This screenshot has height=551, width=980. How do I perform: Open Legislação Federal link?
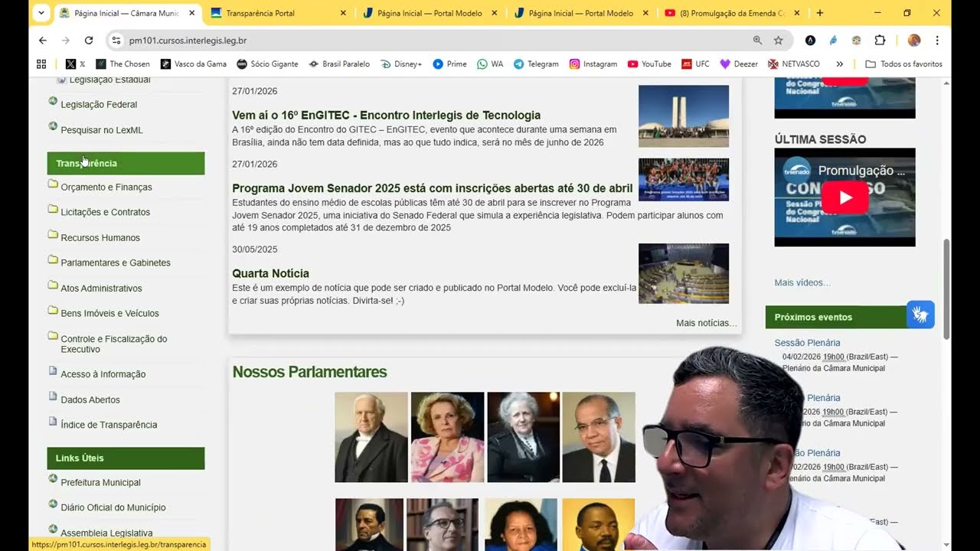(x=99, y=105)
